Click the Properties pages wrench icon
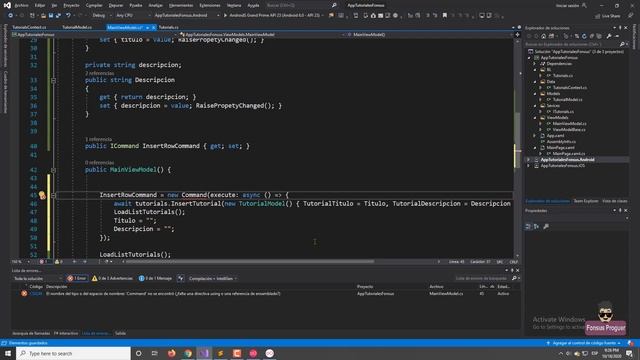Image resolution: width=640 pixels, height=360 pixels. (546, 226)
